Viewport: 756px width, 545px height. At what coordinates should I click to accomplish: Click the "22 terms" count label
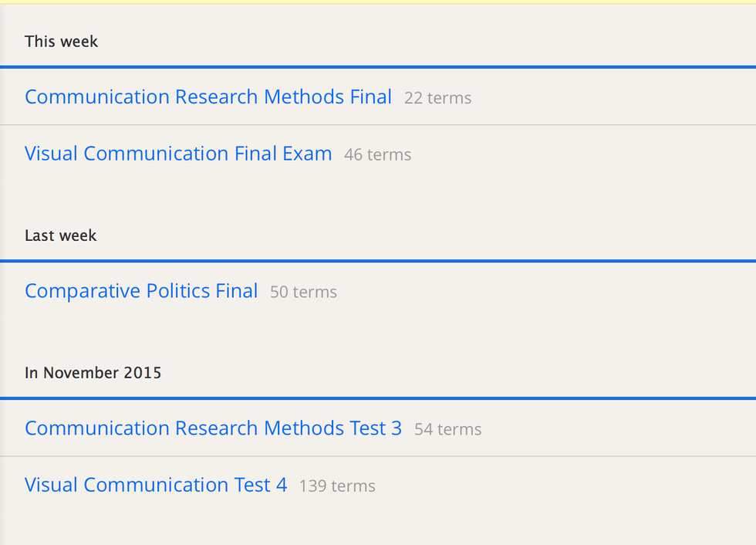pyautogui.click(x=437, y=99)
